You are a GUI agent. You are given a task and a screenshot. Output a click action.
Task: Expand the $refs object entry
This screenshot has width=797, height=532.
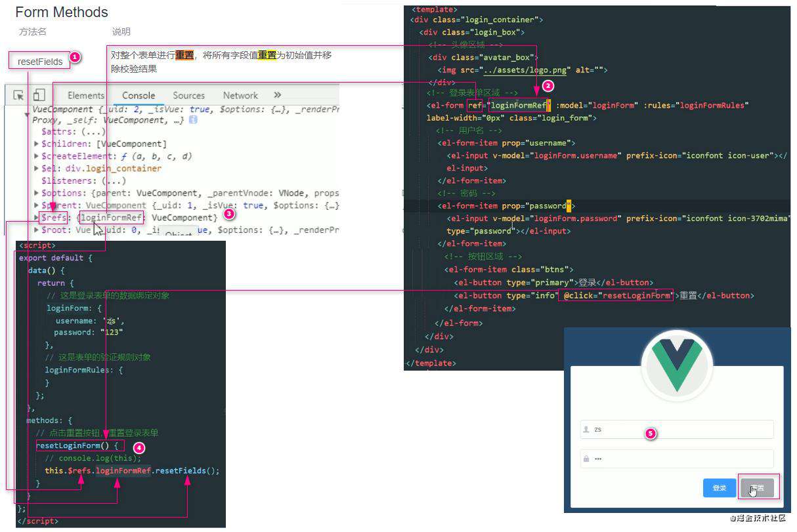coord(36,218)
